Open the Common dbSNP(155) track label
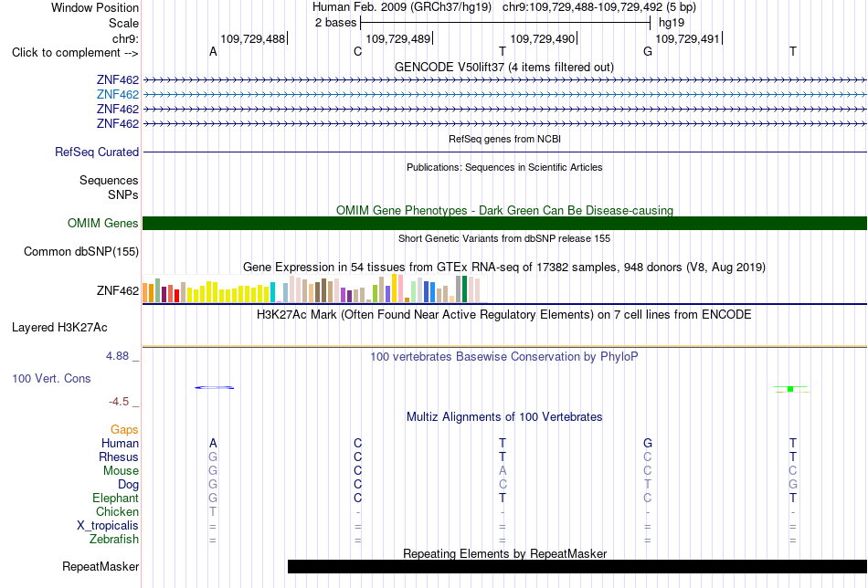The image size is (868, 588). pyautogui.click(x=80, y=252)
